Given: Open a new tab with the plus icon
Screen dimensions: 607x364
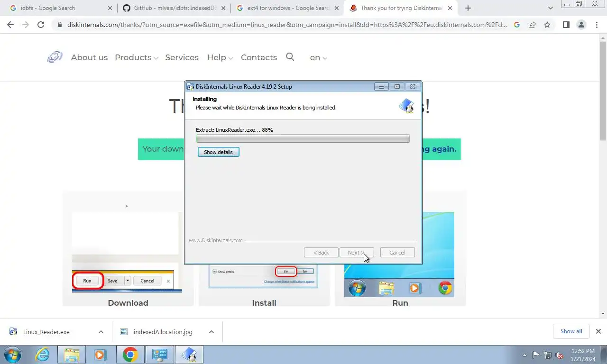Looking at the screenshot, I should (x=468, y=8).
